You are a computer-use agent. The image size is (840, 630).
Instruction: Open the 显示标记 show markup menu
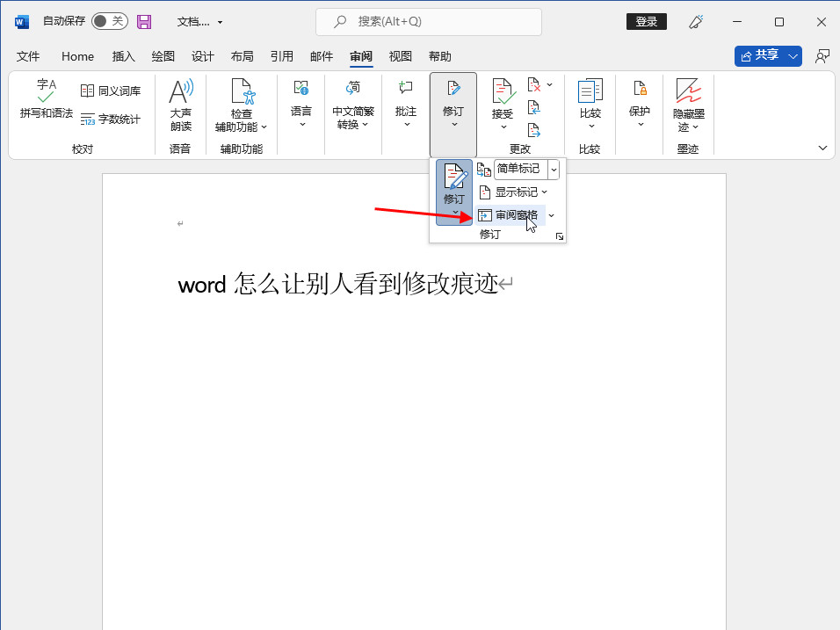pos(512,192)
